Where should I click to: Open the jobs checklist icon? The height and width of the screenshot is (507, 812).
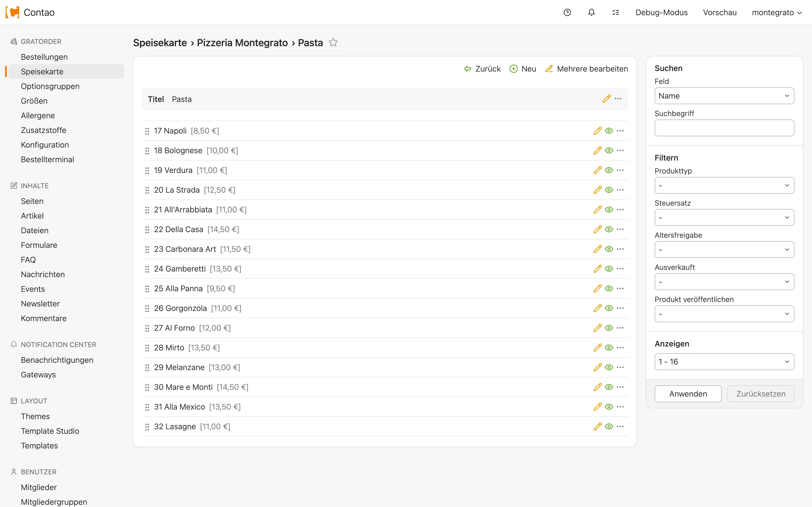tap(616, 12)
